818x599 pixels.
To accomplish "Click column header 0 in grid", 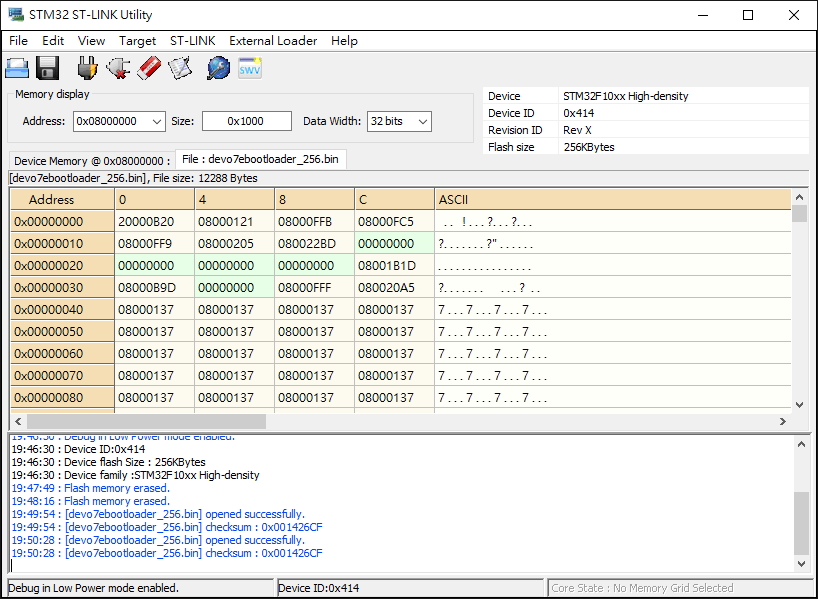I will [154, 199].
